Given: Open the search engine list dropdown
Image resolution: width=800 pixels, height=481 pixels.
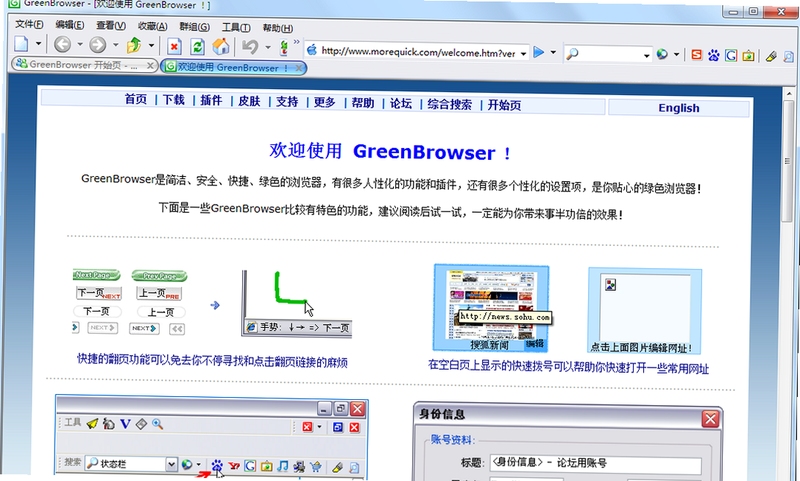Looking at the screenshot, I should click(677, 54).
